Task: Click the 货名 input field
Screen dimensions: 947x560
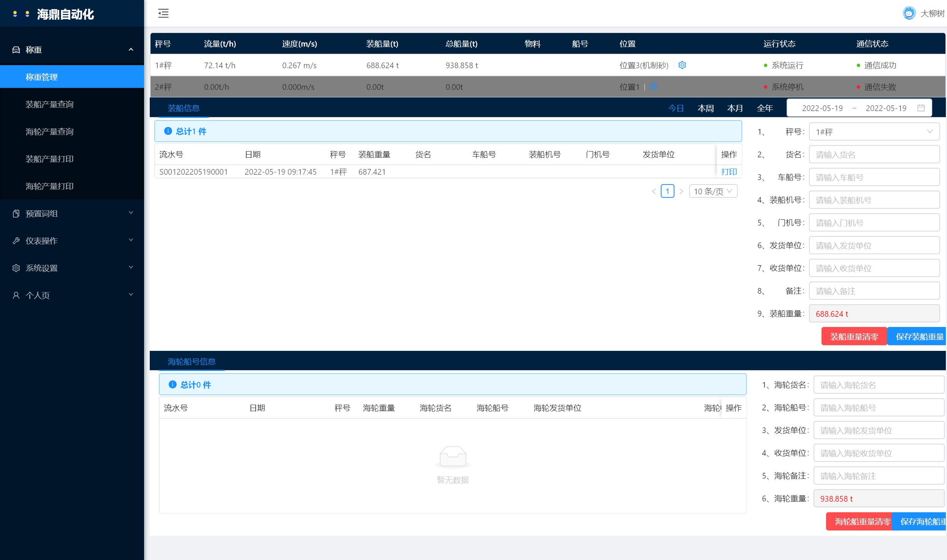Action: 874,155
